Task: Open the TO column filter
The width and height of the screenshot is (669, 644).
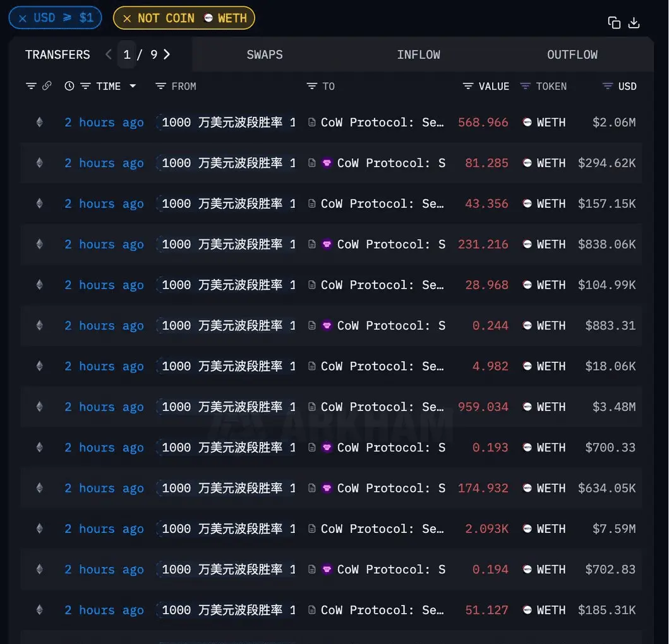Action: (312, 86)
